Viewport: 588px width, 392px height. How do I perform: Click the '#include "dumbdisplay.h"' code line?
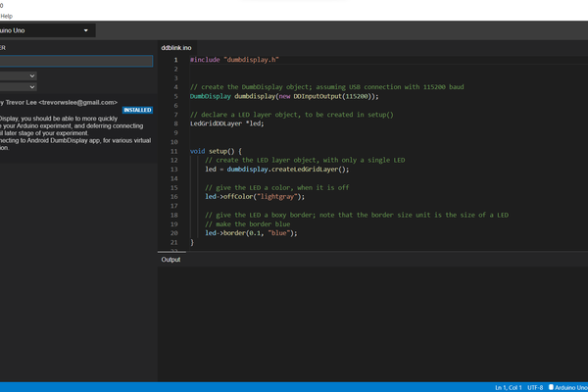coord(234,60)
